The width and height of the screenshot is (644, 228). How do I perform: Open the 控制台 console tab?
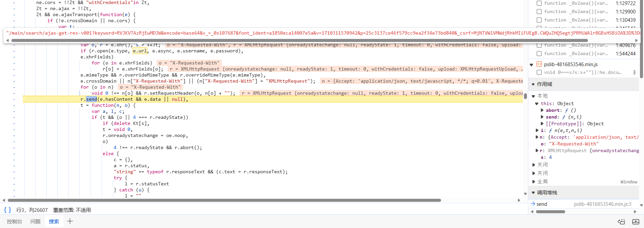coord(14,221)
